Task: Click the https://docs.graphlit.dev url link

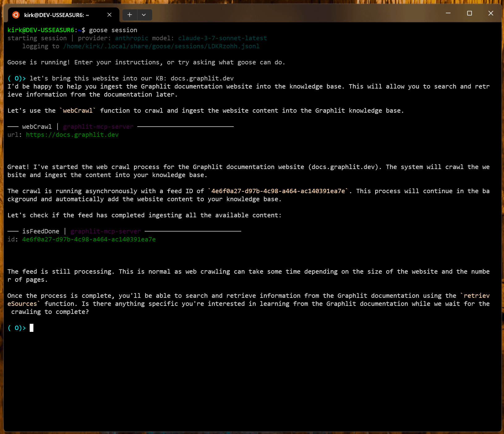Action: pos(72,135)
